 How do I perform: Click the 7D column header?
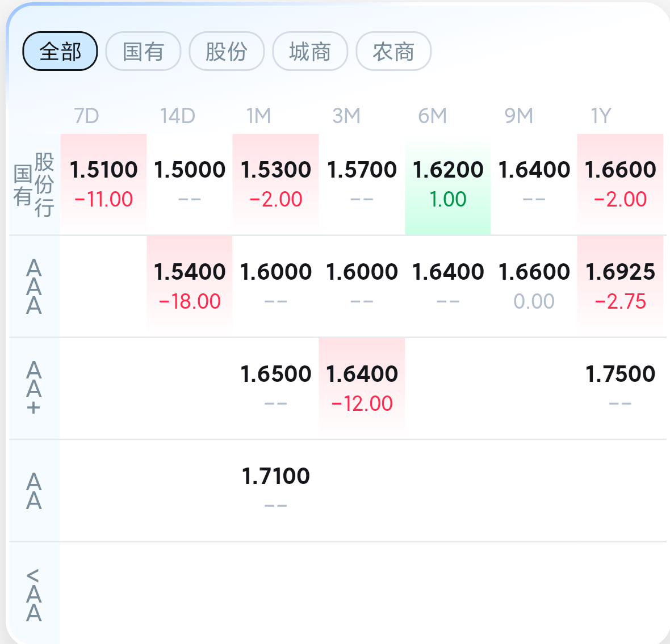point(86,116)
